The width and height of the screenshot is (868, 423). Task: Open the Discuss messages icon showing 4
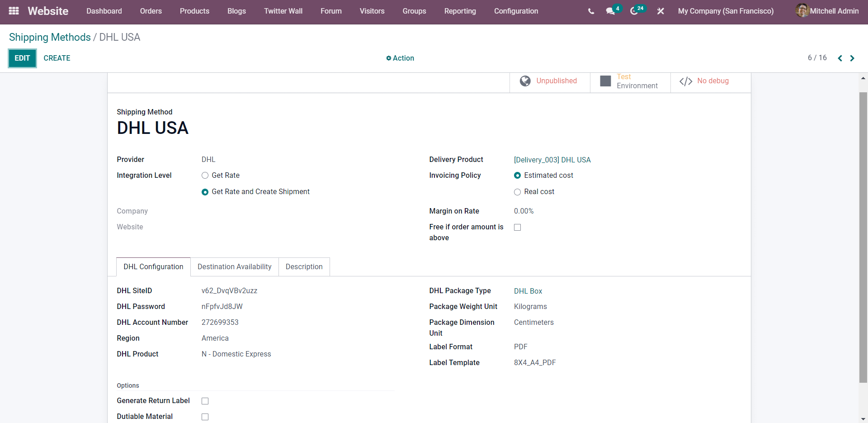click(x=611, y=11)
